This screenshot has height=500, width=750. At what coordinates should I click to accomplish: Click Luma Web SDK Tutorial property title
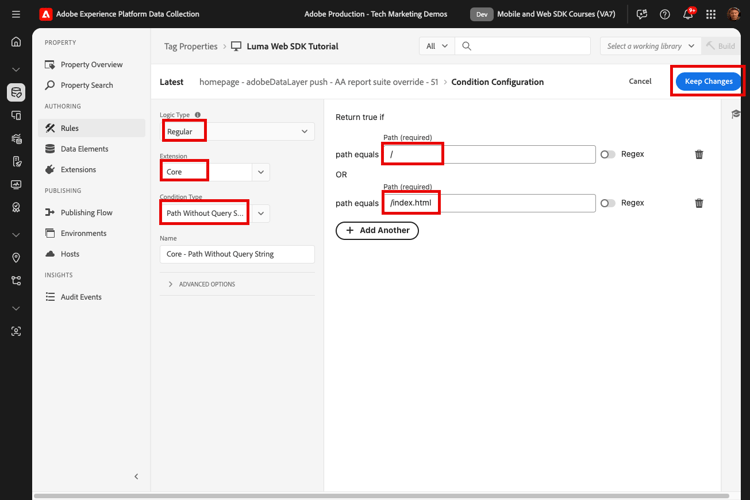(x=292, y=46)
